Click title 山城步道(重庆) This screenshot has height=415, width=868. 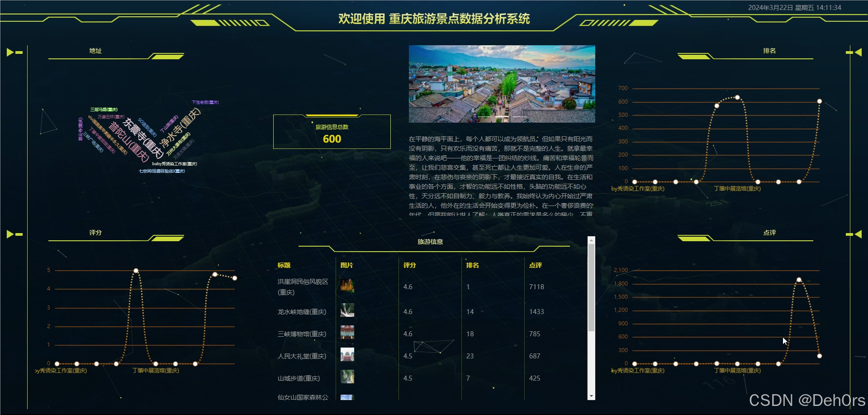[x=299, y=378]
